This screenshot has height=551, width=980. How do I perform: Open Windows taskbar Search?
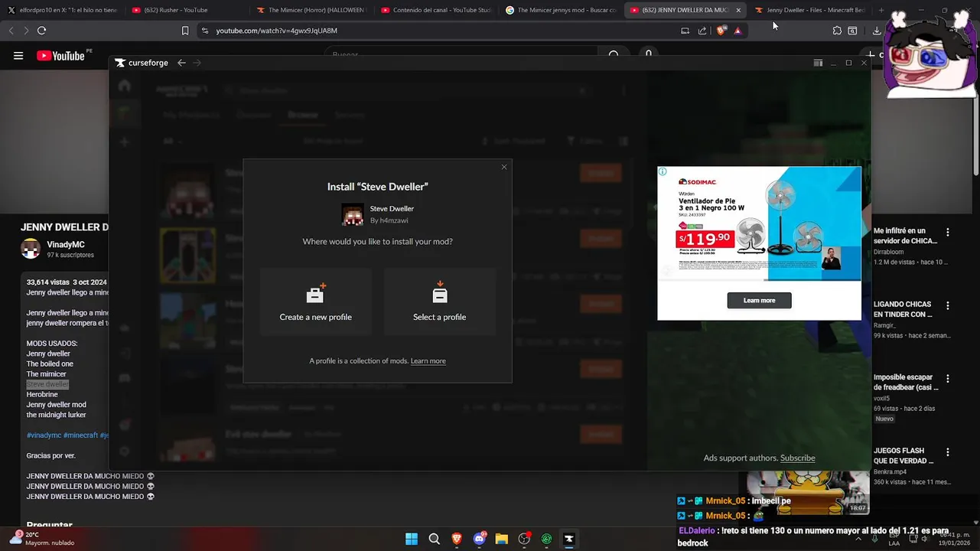click(x=434, y=539)
